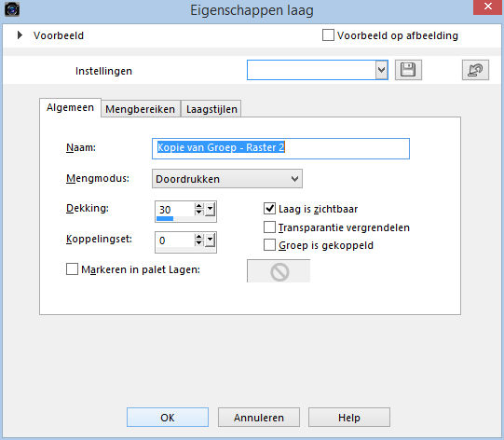The width and height of the screenshot is (504, 440).
Task: Enable Transparantie vergrendelen checkbox
Action: click(x=269, y=227)
